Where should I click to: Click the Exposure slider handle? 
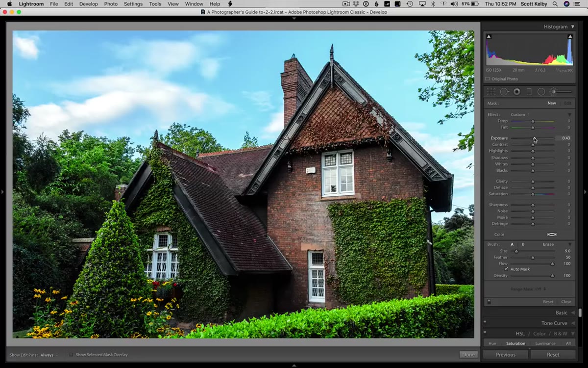535,138
